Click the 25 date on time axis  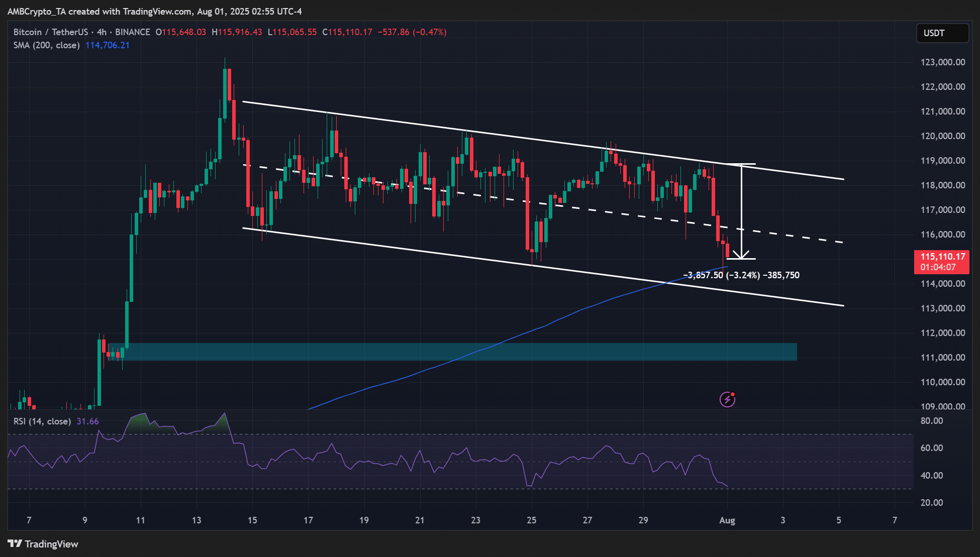[531, 520]
